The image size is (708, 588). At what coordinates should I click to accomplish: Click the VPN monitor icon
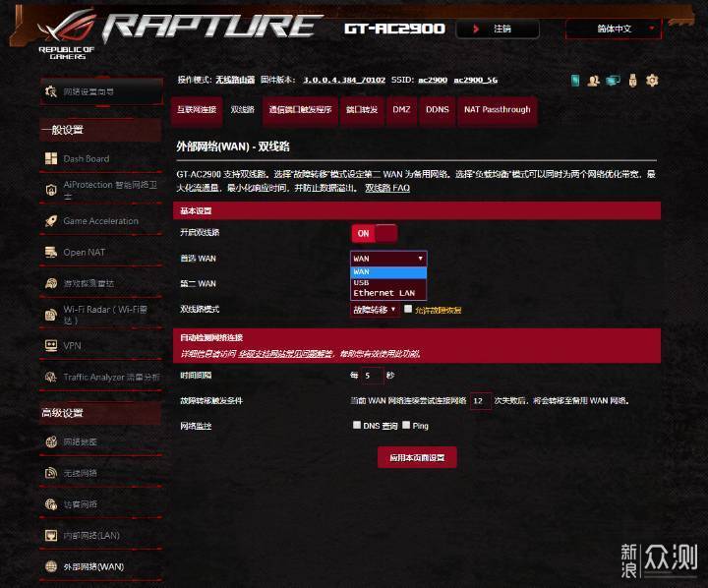51,345
